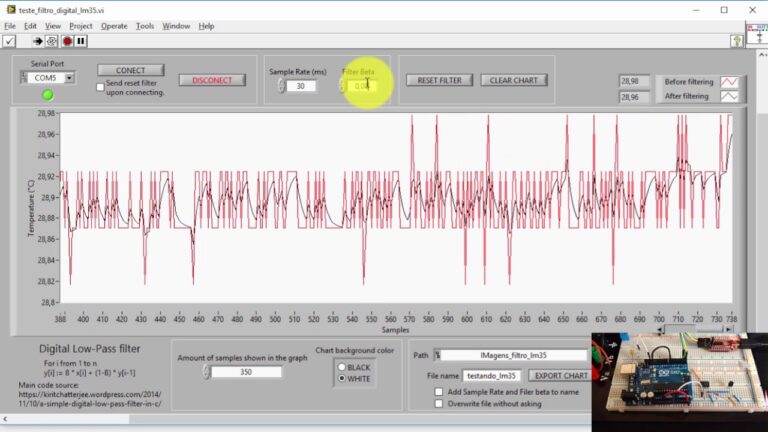This screenshot has height=432, width=768.
Task: Select the WHITE chart background radio
Action: 342,378
